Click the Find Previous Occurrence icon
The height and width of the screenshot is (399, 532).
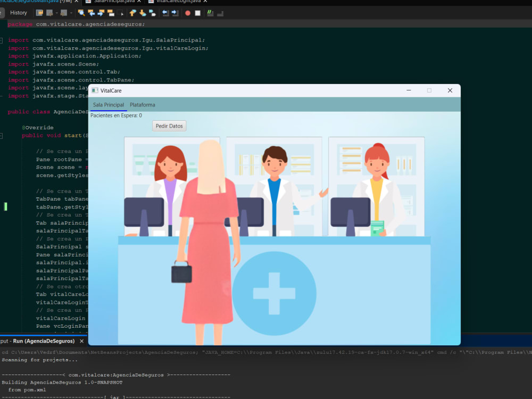(x=92, y=12)
